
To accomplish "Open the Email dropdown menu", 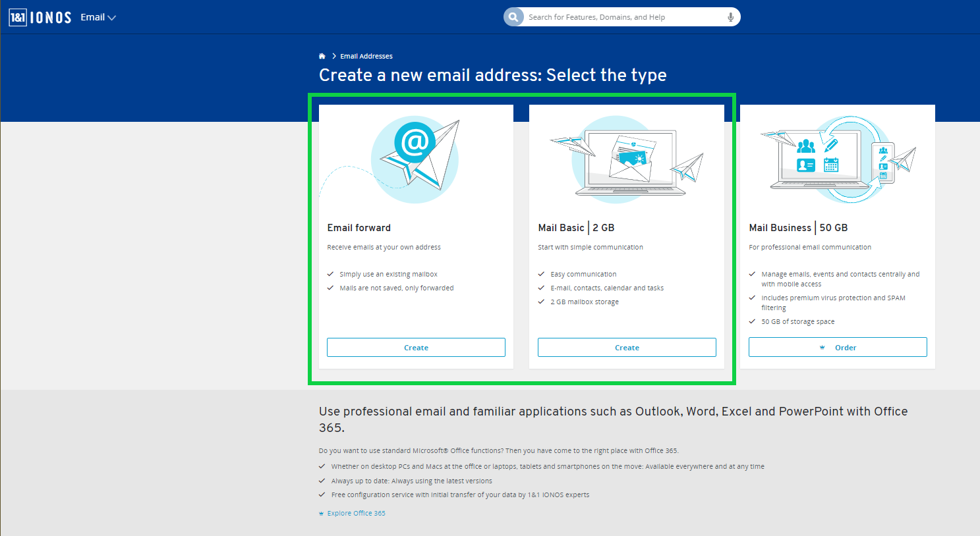I will pyautogui.click(x=98, y=17).
